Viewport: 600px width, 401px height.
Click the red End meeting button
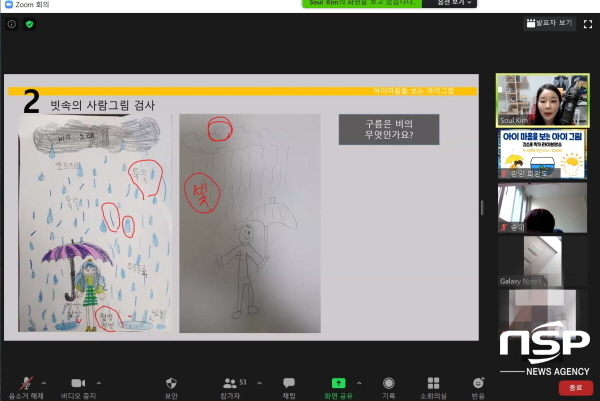(x=573, y=387)
